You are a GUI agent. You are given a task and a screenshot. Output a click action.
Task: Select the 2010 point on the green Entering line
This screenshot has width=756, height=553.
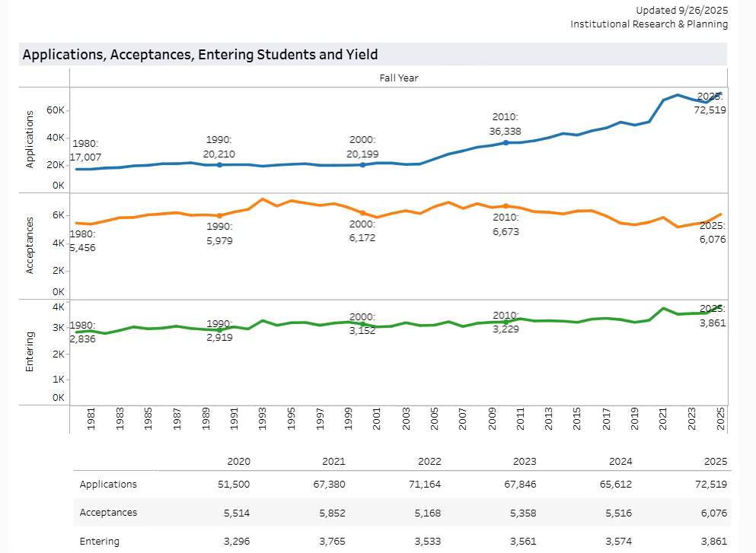(x=506, y=322)
